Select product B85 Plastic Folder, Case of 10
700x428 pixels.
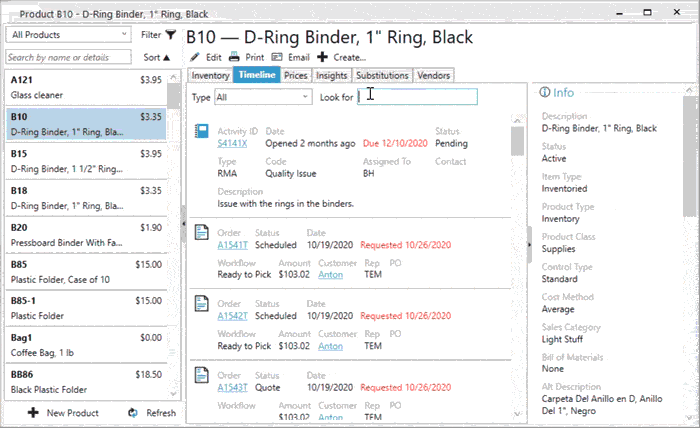tap(86, 272)
